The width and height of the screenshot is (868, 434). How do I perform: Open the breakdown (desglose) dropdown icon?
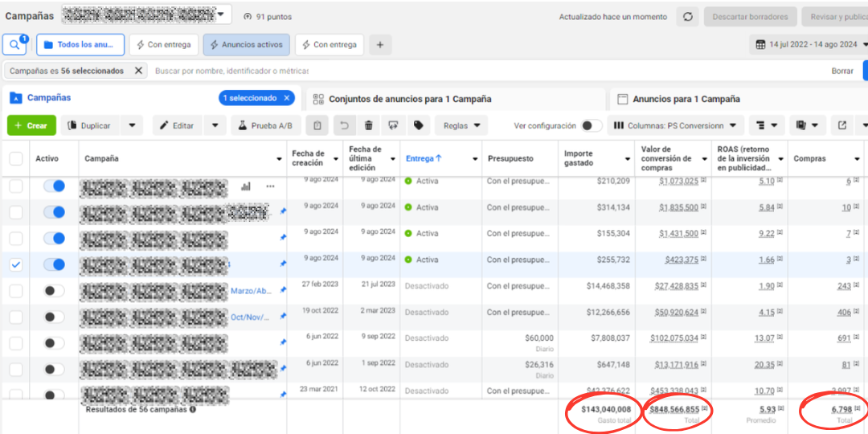tap(767, 125)
